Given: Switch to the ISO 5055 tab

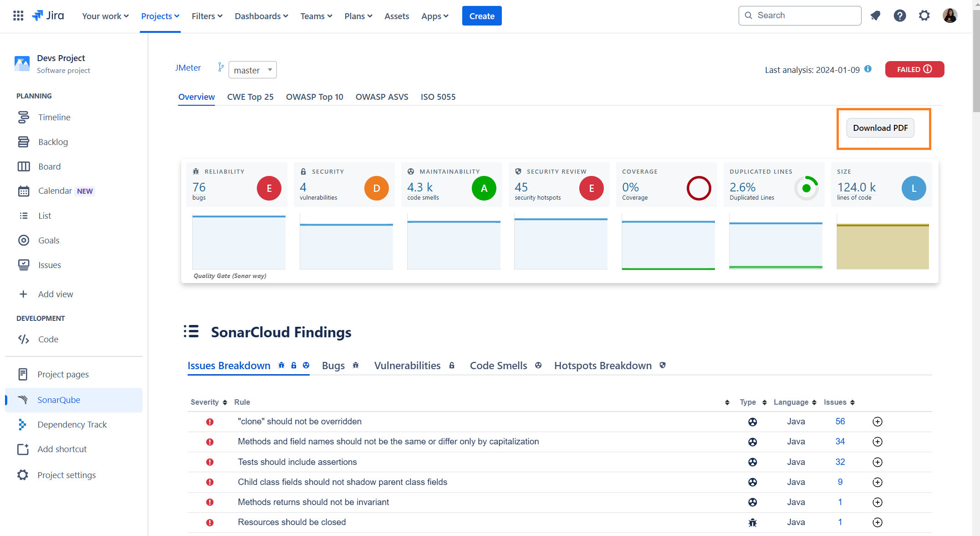Looking at the screenshot, I should click(438, 97).
